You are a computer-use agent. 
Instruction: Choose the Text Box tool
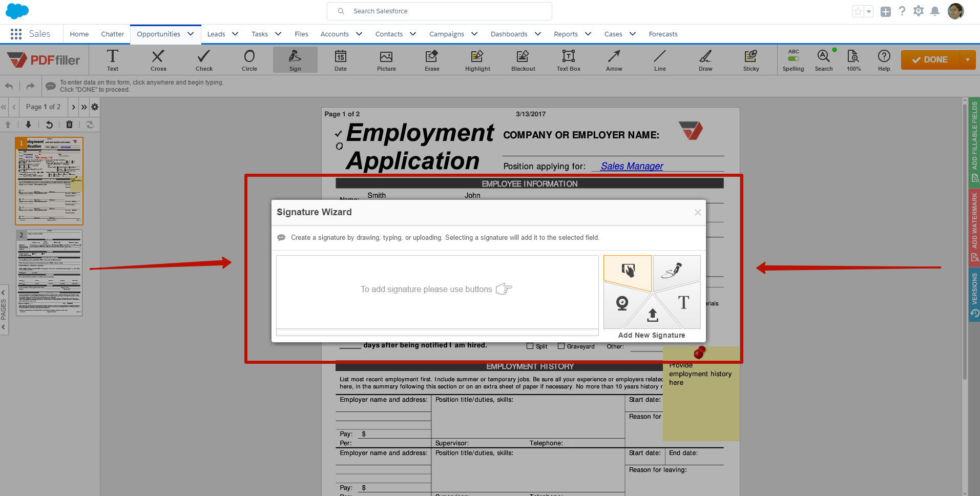pos(569,59)
